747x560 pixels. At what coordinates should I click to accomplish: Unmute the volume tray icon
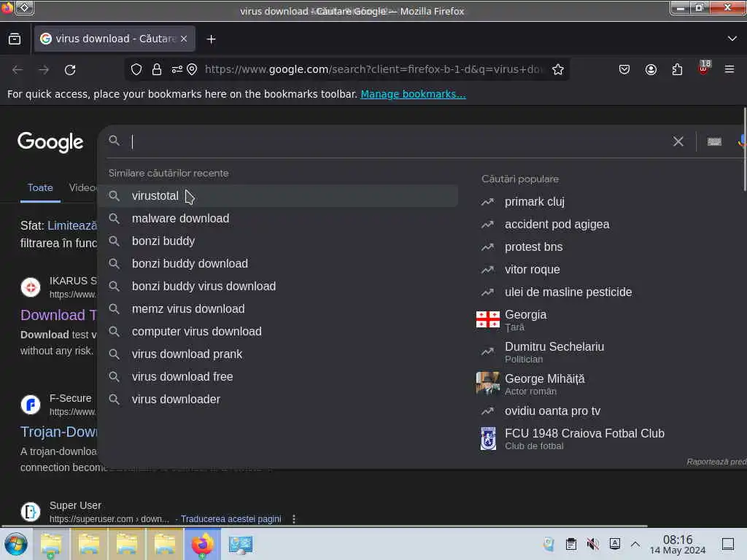[x=592, y=544]
